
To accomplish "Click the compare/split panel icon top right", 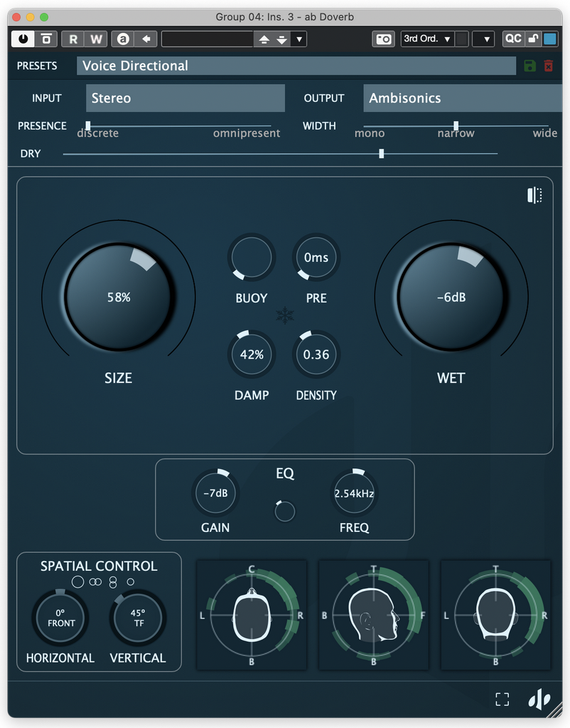I will point(535,195).
